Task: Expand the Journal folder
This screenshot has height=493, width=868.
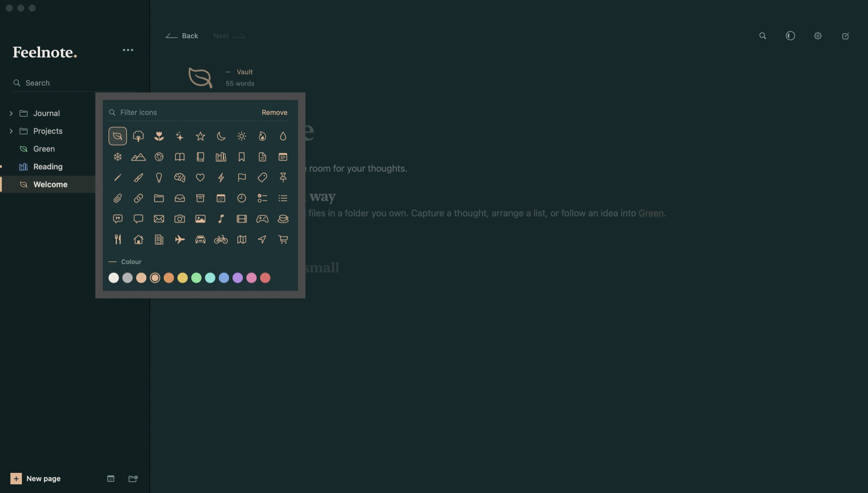Action: tap(11, 113)
